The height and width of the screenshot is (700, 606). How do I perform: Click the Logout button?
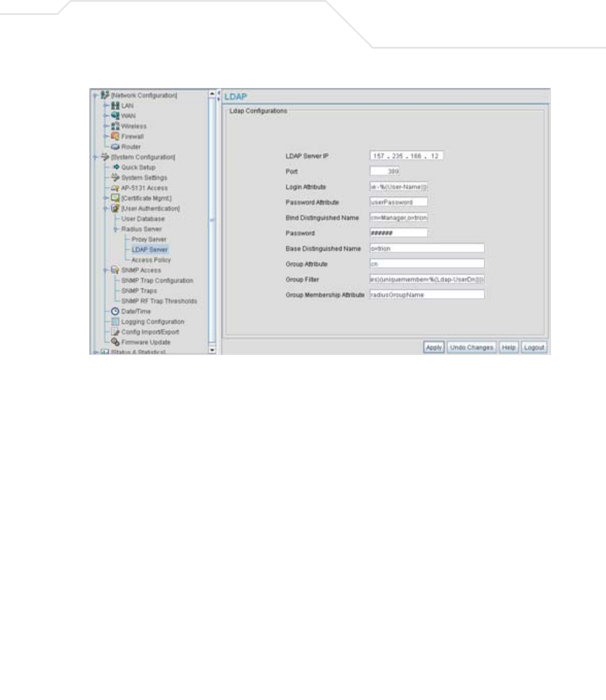point(534,348)
